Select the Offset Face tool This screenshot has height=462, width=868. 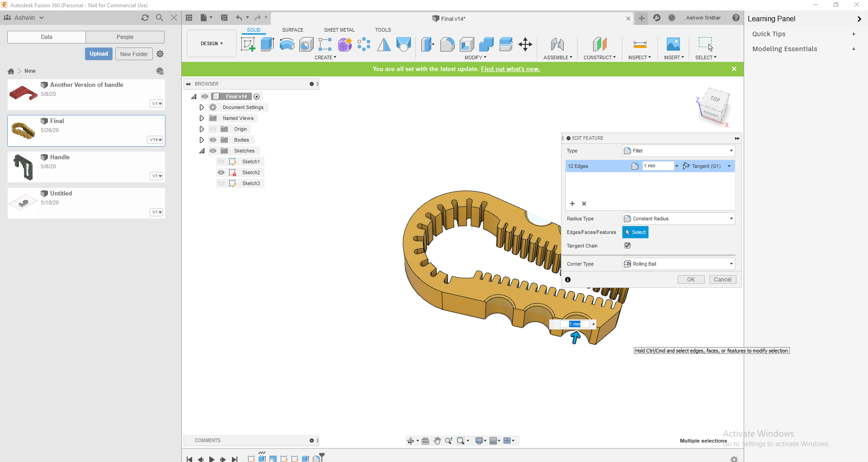pos(506,44)
